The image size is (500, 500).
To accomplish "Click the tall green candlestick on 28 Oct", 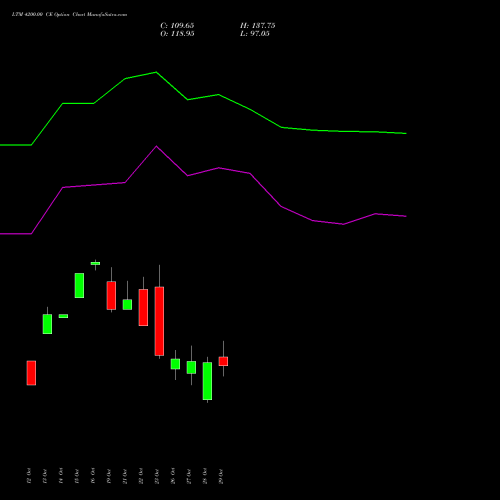I will 207,381.
